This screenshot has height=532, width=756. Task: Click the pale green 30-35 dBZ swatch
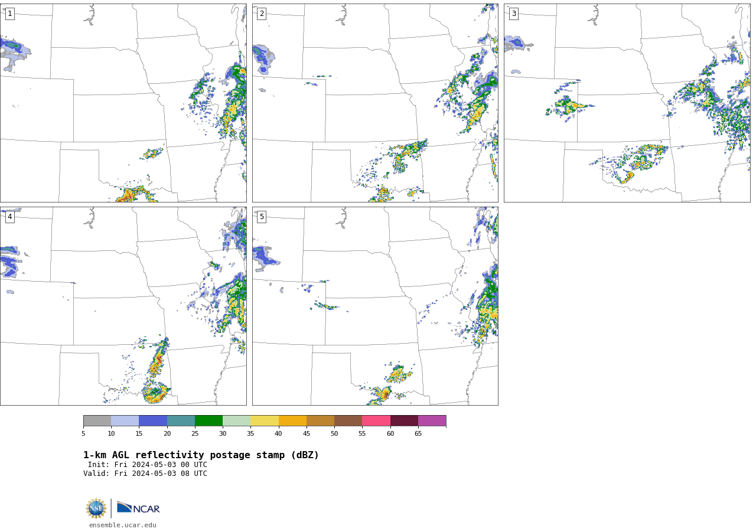(x=236, y=420)
